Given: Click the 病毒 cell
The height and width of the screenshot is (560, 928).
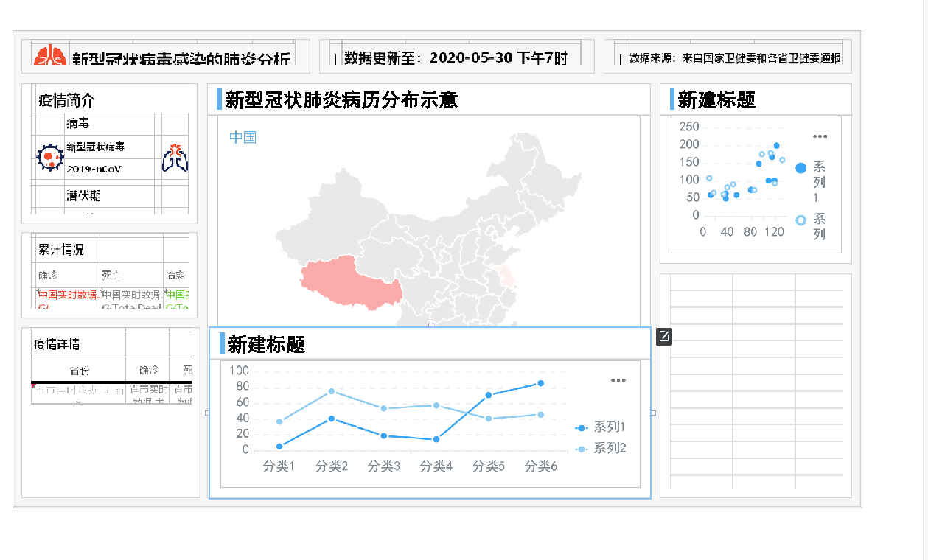Looking at the screenshot, I should pos(110,124).
